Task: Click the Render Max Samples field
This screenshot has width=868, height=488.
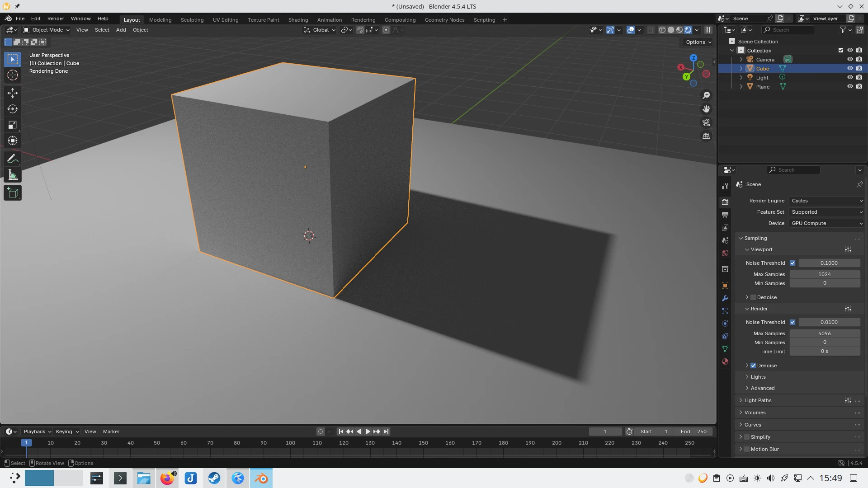Action: click(x=824, y=333)
